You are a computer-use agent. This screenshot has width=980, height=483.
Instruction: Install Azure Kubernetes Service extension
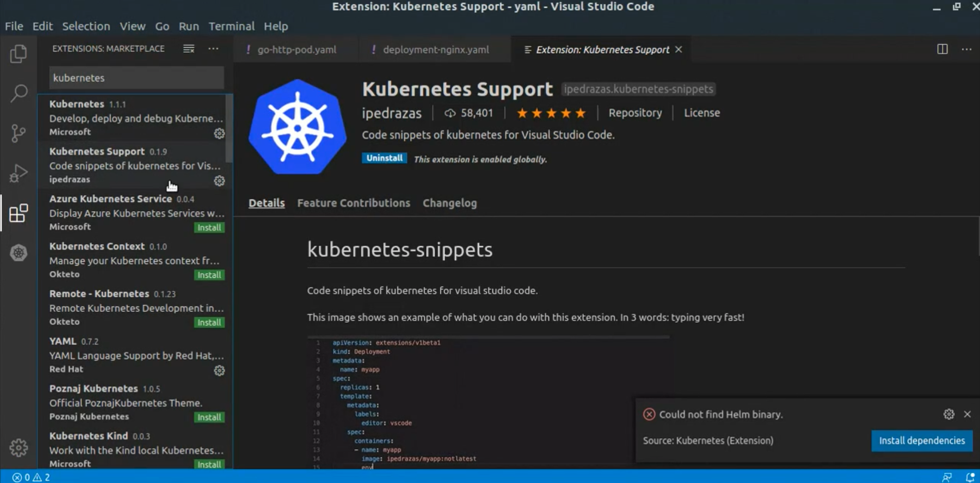click(x=209, y=228)
